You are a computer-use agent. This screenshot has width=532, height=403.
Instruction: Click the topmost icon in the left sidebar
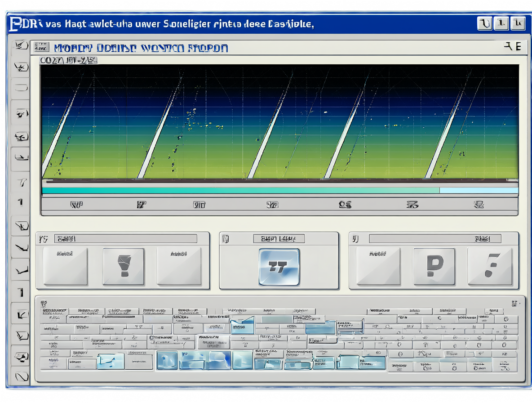(x=21, y=45)
